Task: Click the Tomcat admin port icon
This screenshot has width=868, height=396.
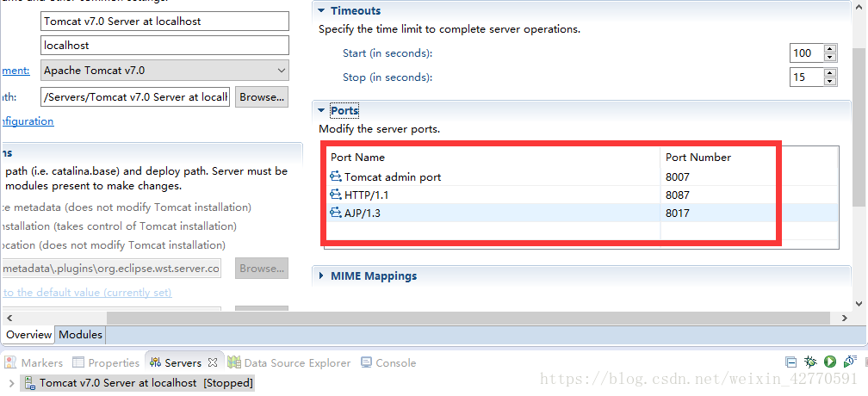Action: tap(336, 177)
